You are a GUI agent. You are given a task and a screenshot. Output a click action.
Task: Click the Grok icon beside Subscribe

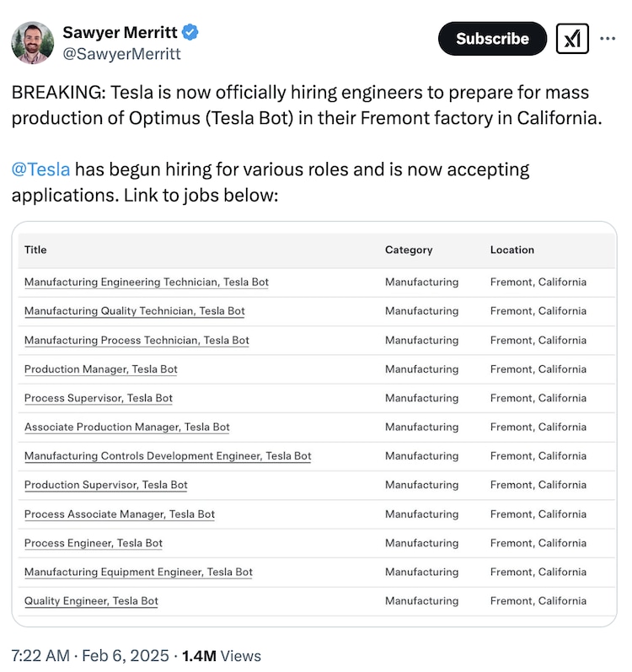(x=572, y=39)
